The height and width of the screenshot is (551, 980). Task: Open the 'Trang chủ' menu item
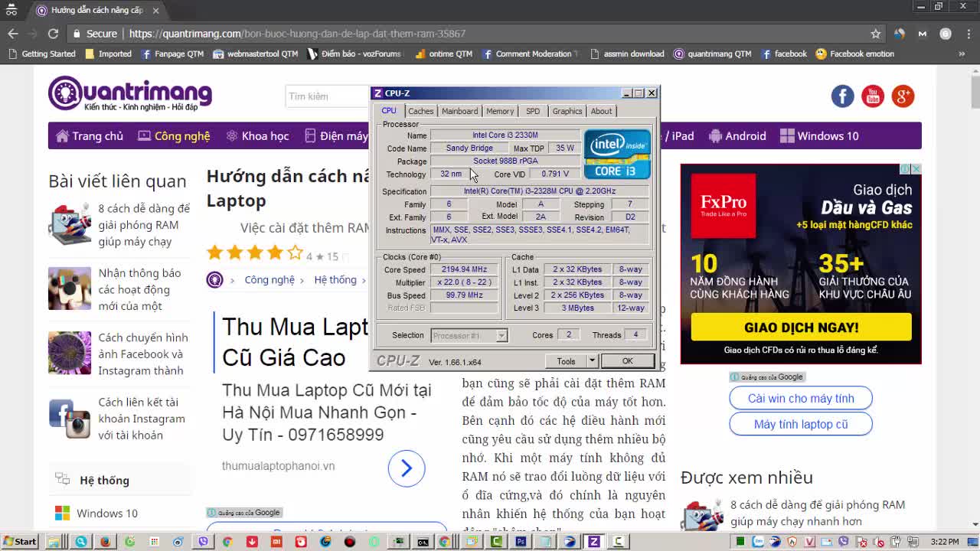(x=90, y=136)
